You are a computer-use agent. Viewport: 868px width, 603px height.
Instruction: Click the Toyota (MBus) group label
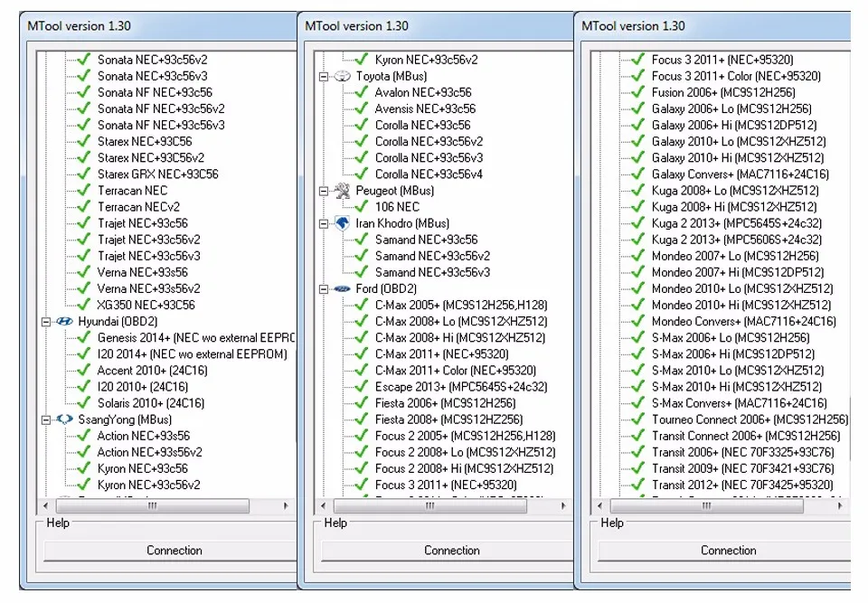point(391,76)
